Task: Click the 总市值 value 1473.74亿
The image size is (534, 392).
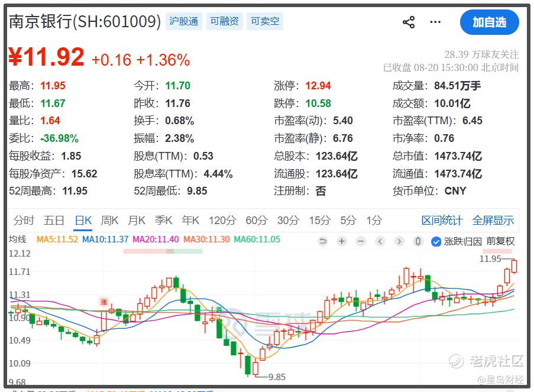Action: (458, 156)
